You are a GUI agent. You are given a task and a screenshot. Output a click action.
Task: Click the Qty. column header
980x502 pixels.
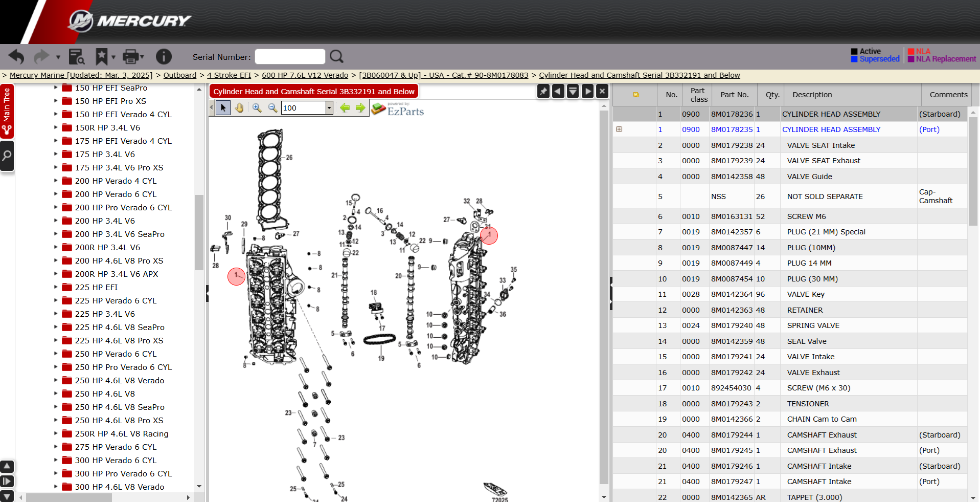tap(772, 95)
